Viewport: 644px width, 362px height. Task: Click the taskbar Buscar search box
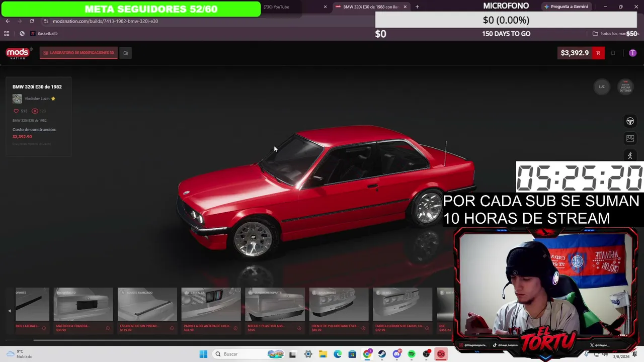click(250, 354)
